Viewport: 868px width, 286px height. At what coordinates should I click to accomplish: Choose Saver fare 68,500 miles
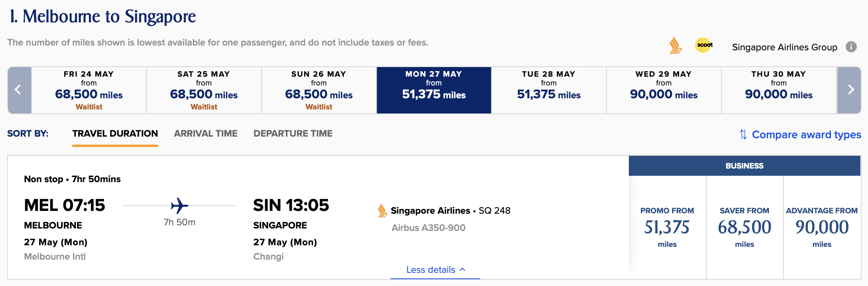(745, 227)
